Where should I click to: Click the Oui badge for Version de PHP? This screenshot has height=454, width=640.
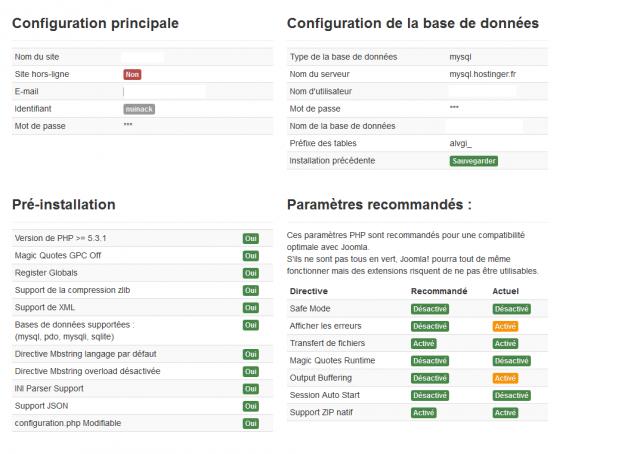click(251, 238)
